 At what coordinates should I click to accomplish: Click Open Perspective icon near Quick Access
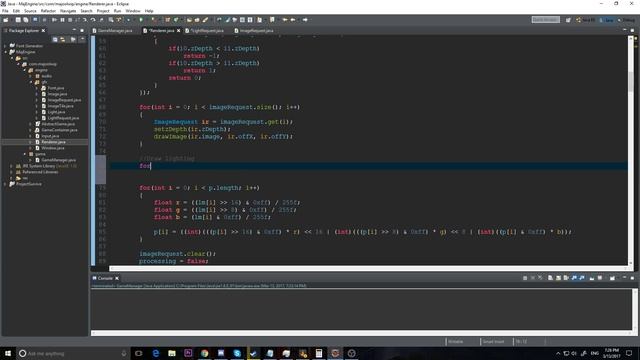click(x=568, y=20)
